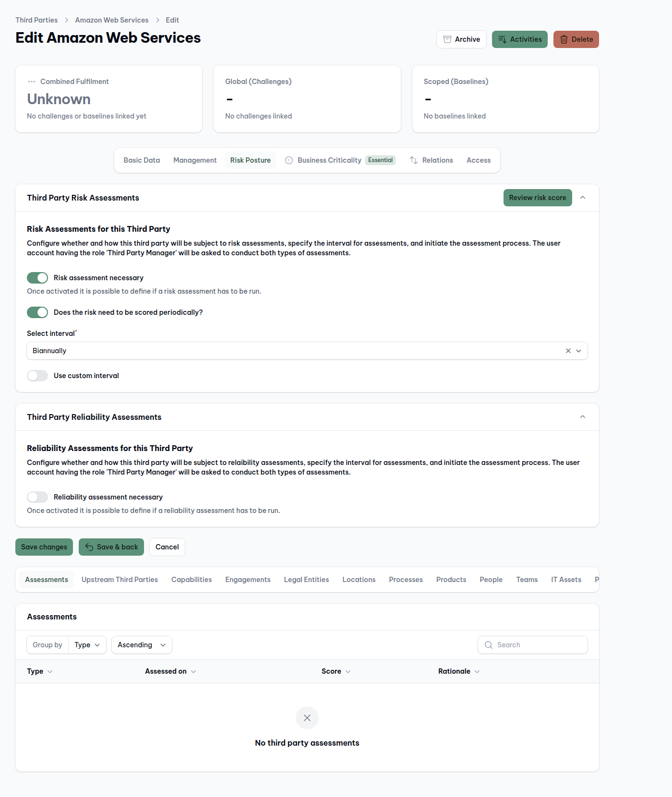The image size is (672, 797).
Task: Open the Legal Entities tab
Action: [x=306, y=580]
